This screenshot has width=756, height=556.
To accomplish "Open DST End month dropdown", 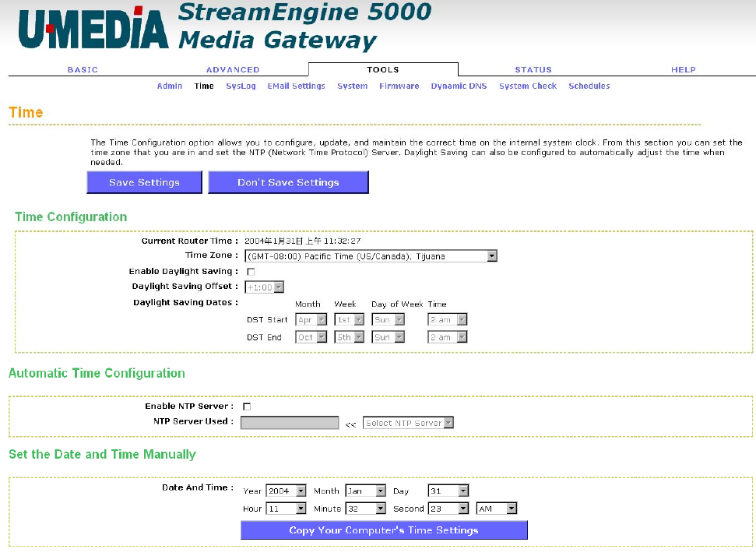I will 311,337.
